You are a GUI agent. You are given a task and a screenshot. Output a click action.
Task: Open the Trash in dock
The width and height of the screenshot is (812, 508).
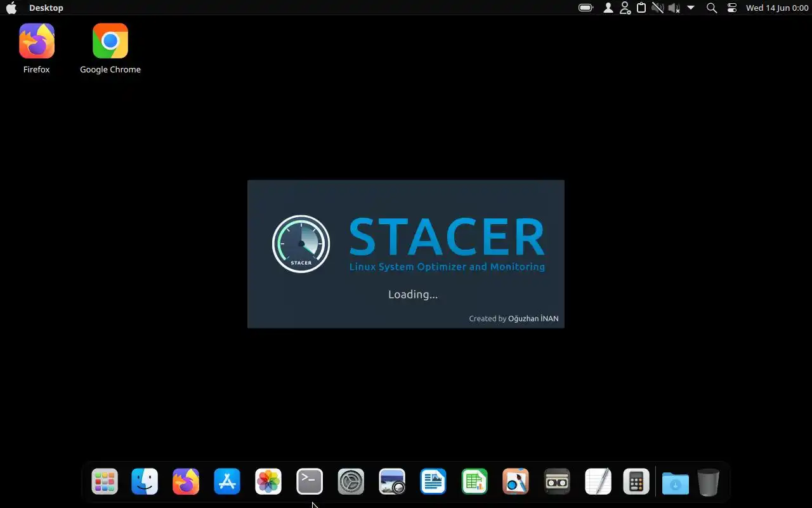tap(709, 482)
